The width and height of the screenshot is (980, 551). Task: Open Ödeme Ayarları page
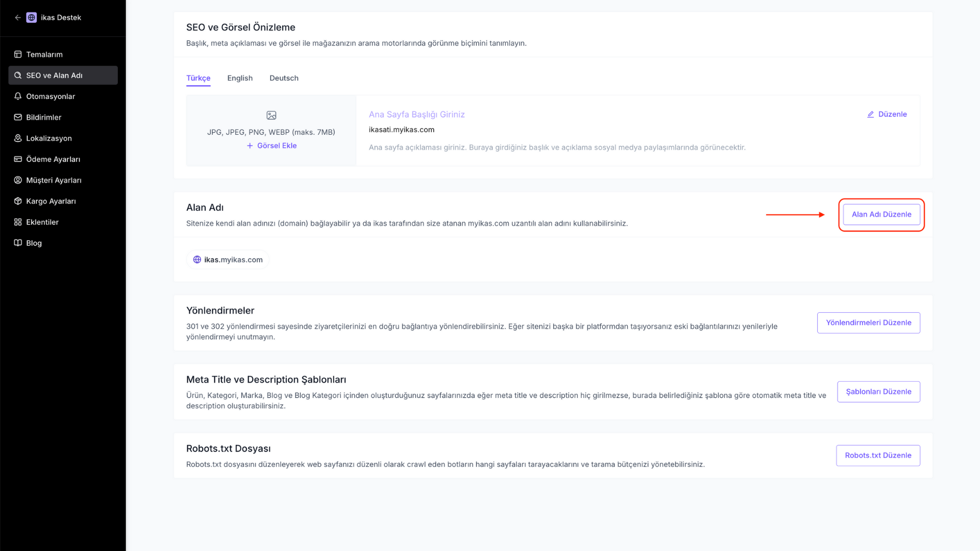pyautogui.click(x=63, y=159)
